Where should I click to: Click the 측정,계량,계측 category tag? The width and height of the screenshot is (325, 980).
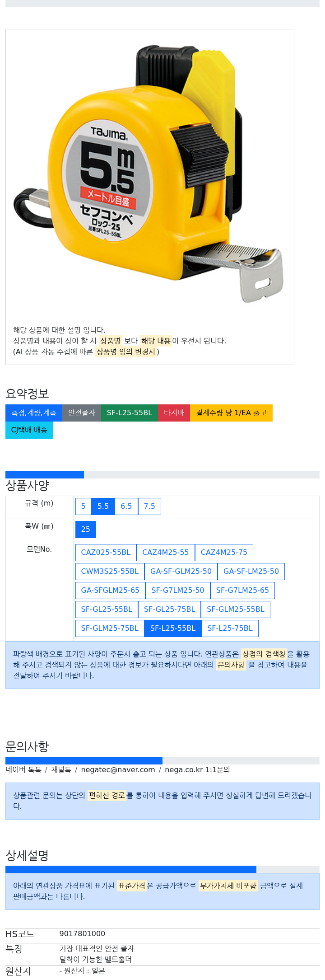[x=34, y=413]
